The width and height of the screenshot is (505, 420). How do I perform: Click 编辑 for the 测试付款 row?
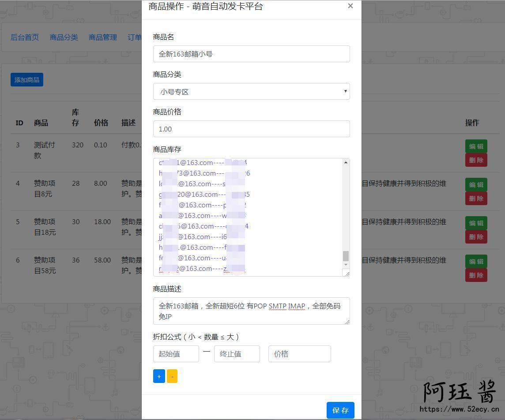pos(476,146)
